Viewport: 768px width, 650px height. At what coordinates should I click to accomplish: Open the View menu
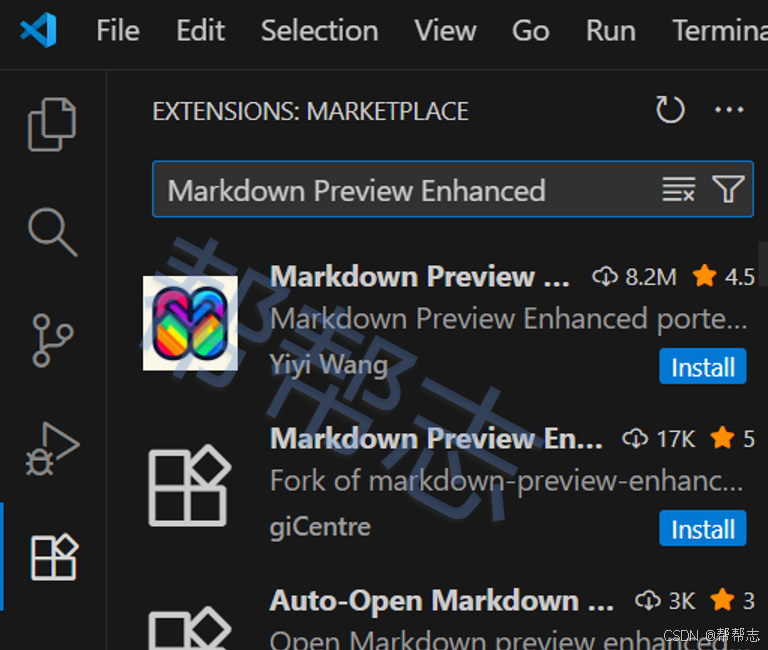click(x=445, y=30)
